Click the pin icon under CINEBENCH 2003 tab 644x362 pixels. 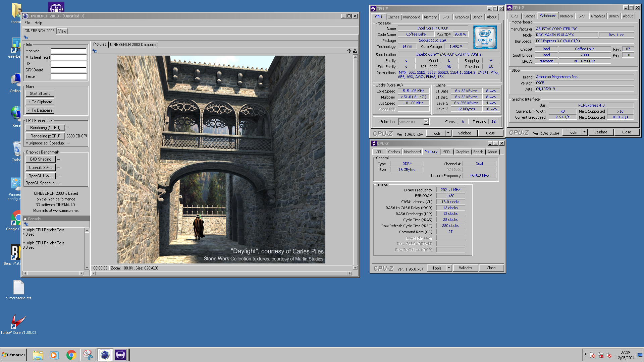pyautogui.click(x=26, y=38)
